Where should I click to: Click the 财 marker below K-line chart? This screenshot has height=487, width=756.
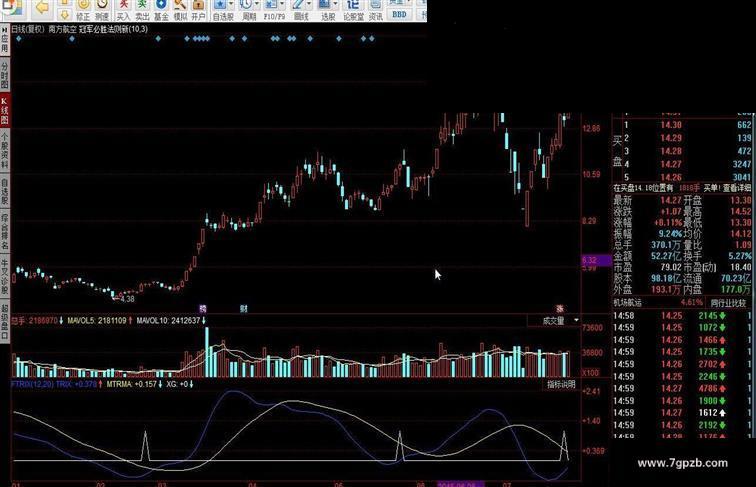tap(243, 309)
